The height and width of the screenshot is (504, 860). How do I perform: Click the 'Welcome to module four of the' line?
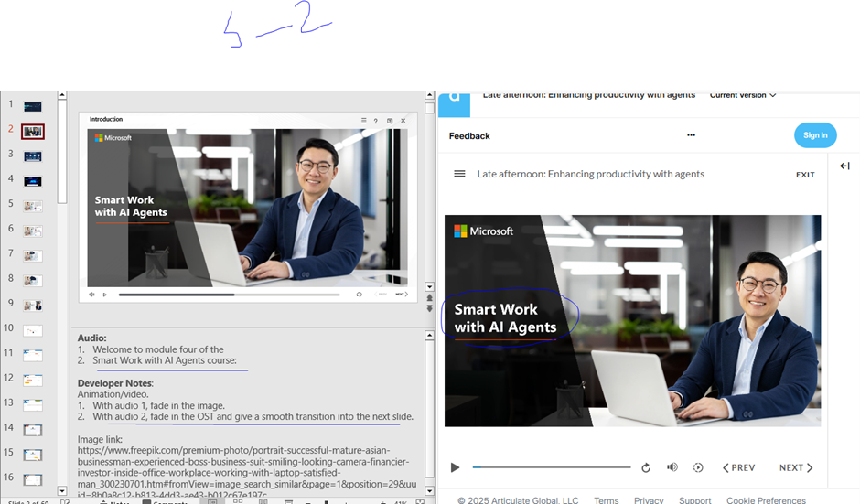[x=158, y=349]
